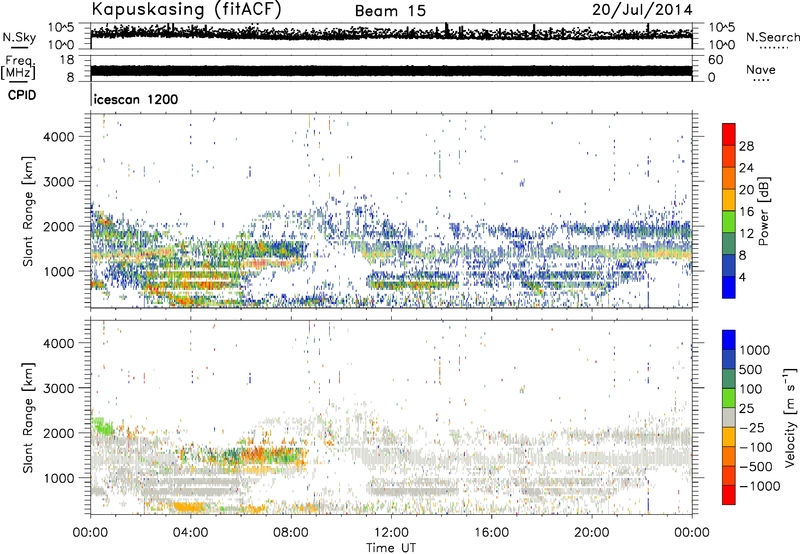The height and width of the screenshot is (554, 800).
Task: Click the "Nave" legend label
Action: (x=761, y=69)
